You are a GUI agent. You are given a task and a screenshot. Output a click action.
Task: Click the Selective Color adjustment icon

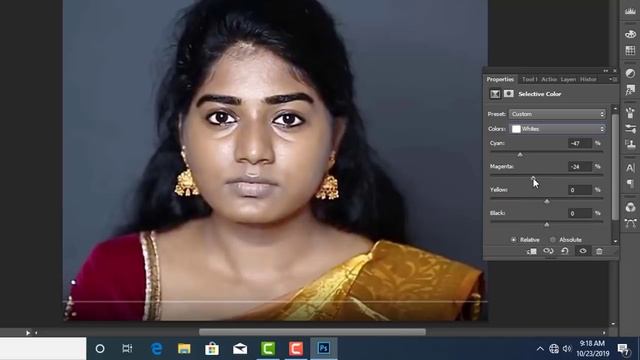[495, 94]
